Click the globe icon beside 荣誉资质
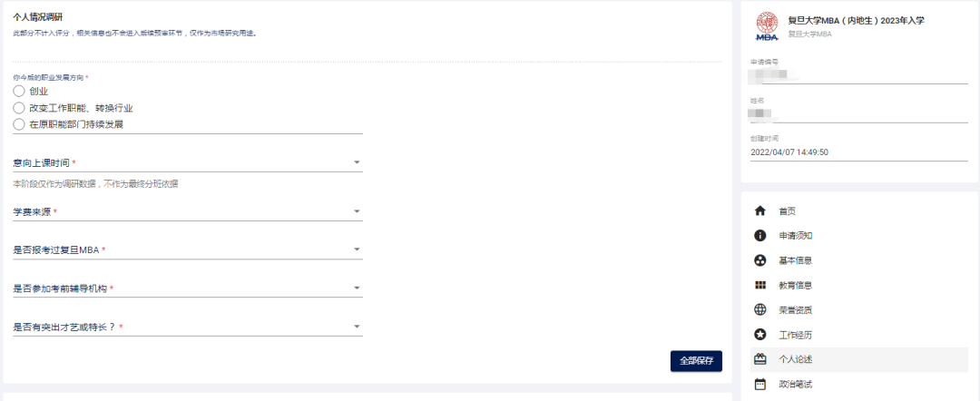The image size is (980, 401). pos(760,309)
